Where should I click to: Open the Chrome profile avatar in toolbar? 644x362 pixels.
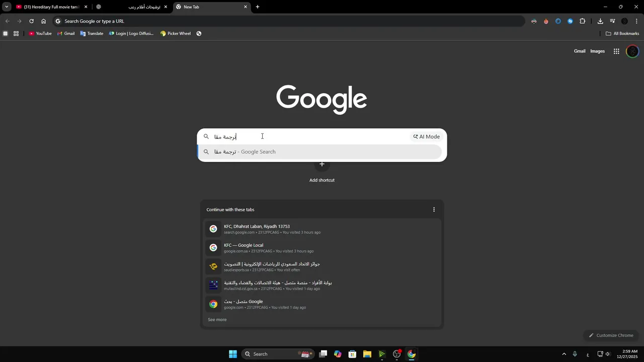coord(624,21)
